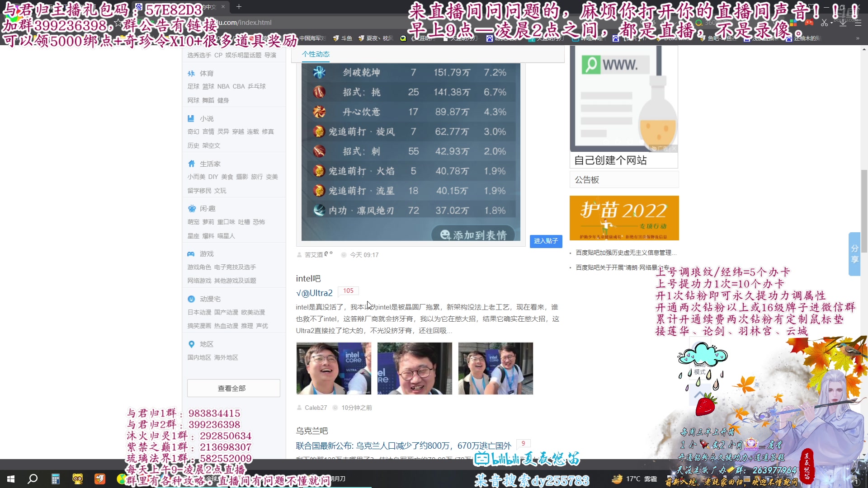
Task: Open the intel吧 forum link
Action: (308, 278)
